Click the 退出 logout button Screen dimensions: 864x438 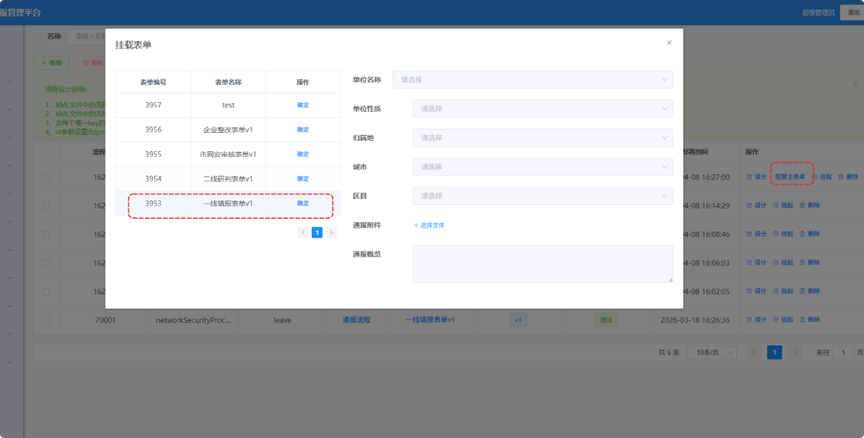point(853,12)
